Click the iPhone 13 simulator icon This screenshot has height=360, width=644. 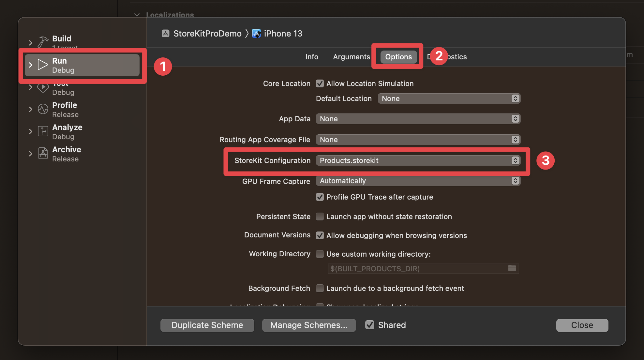256,33
